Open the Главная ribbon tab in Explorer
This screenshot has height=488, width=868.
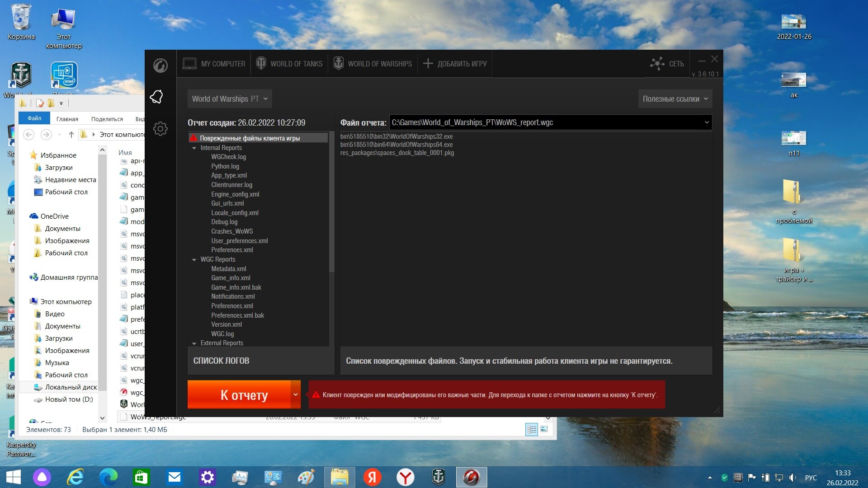tap(67, 119)
